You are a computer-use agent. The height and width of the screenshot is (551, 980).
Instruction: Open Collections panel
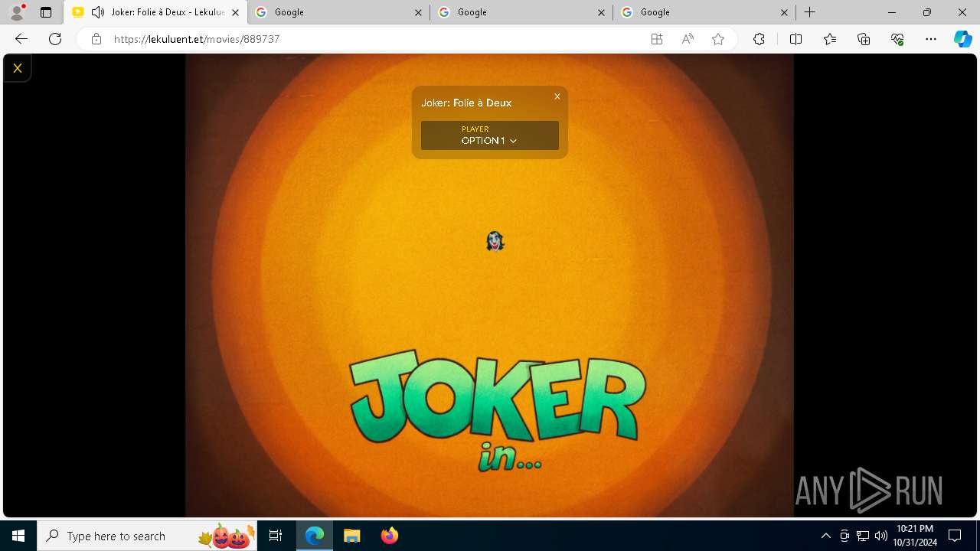pos(864,39)
